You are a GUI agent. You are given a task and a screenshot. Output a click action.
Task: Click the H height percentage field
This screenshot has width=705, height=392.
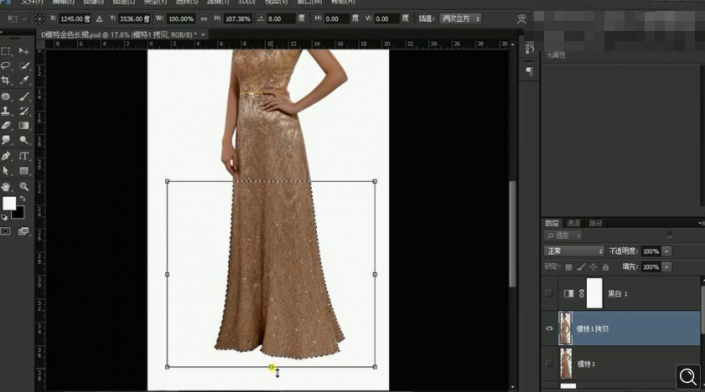pyautogui.click(x=238, y=19)
